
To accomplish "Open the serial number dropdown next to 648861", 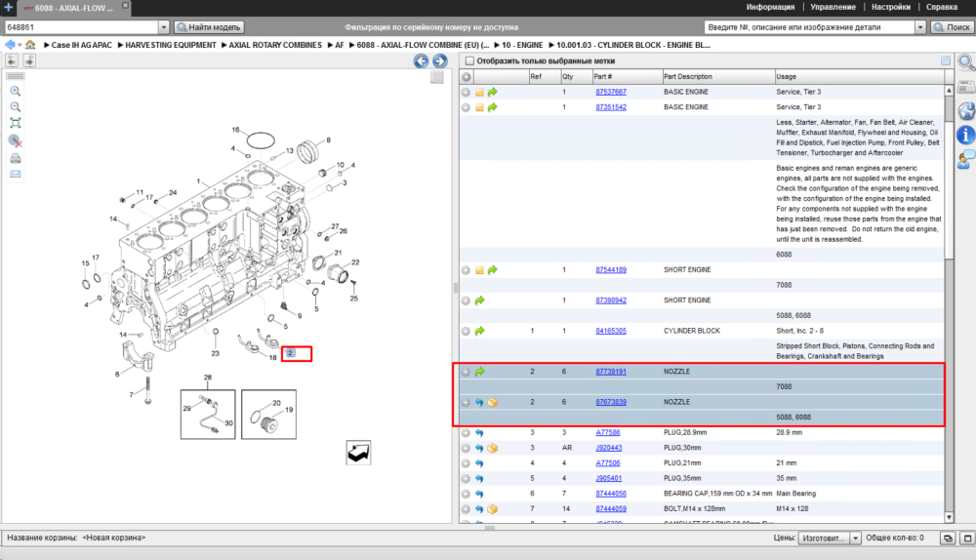I will click(x=164, y=27).
